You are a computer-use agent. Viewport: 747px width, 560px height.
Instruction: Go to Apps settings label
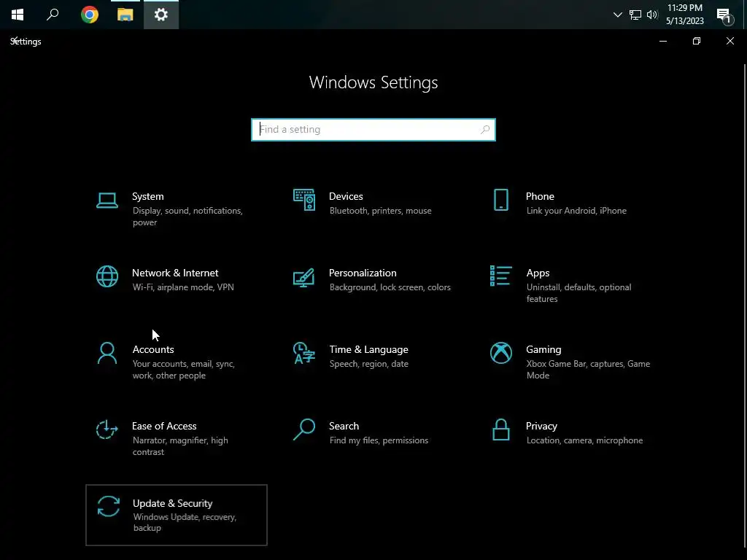(x=538, y=273)
